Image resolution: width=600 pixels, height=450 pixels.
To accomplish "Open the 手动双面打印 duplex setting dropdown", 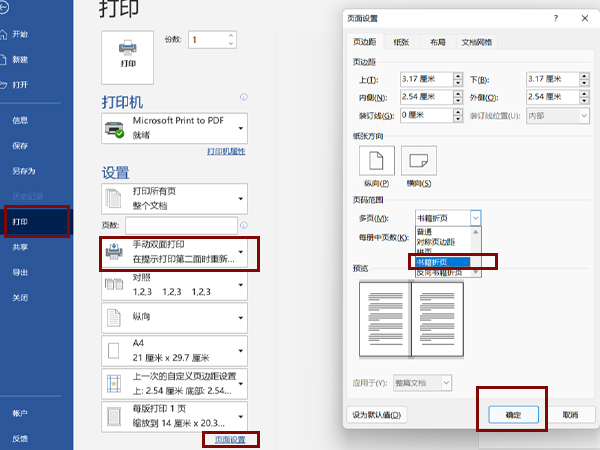I will [x=175, y=253].
